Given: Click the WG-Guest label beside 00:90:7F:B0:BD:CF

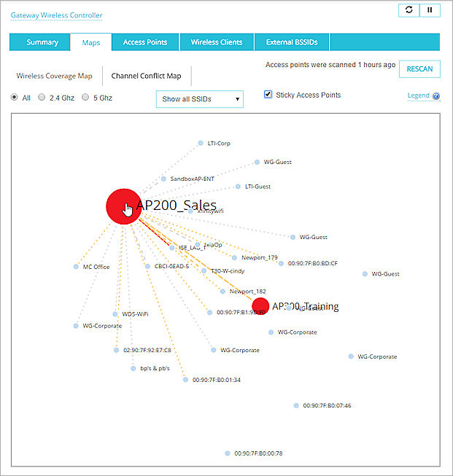Looking at the screenshot, I should [385, 274].
